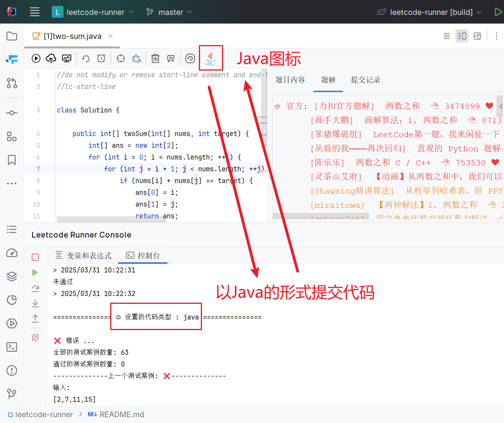Click the bug debug icon in the editor toolbar

coord(136,58)
